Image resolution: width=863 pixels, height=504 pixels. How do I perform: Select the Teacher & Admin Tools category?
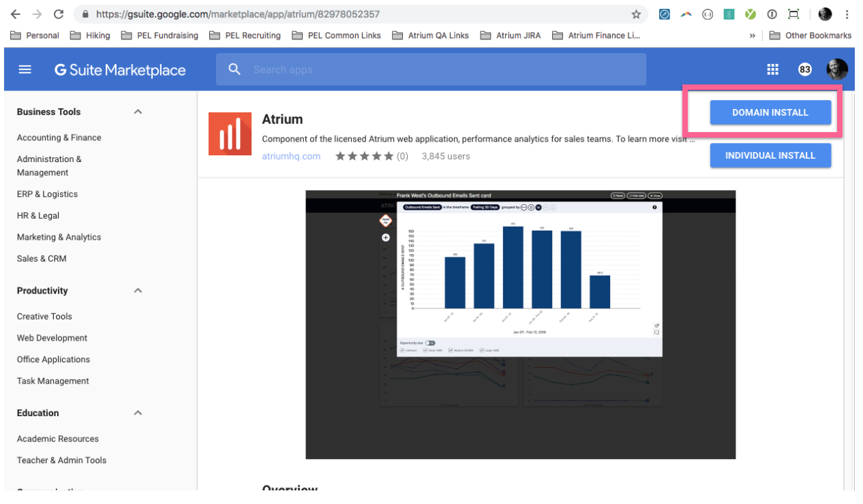coord(62,460)
